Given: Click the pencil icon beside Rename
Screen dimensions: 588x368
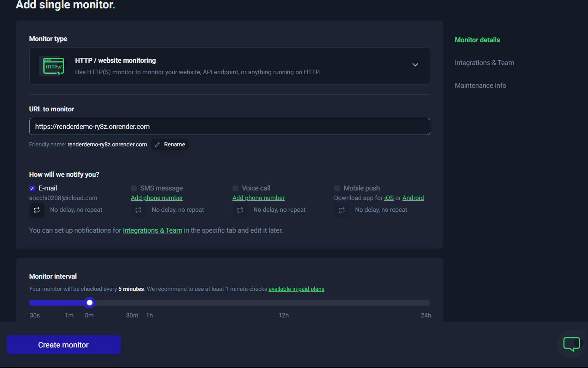Looking at the screenshot, I should pyautogui.click(x=158, y=144).
